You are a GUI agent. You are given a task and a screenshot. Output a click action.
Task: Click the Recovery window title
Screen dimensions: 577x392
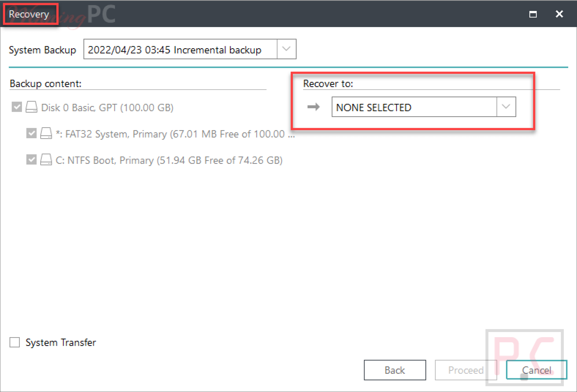(x=29, y=14)
